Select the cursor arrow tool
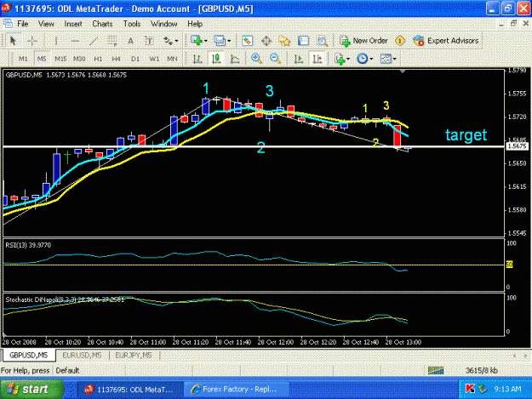 pos(13,41)
